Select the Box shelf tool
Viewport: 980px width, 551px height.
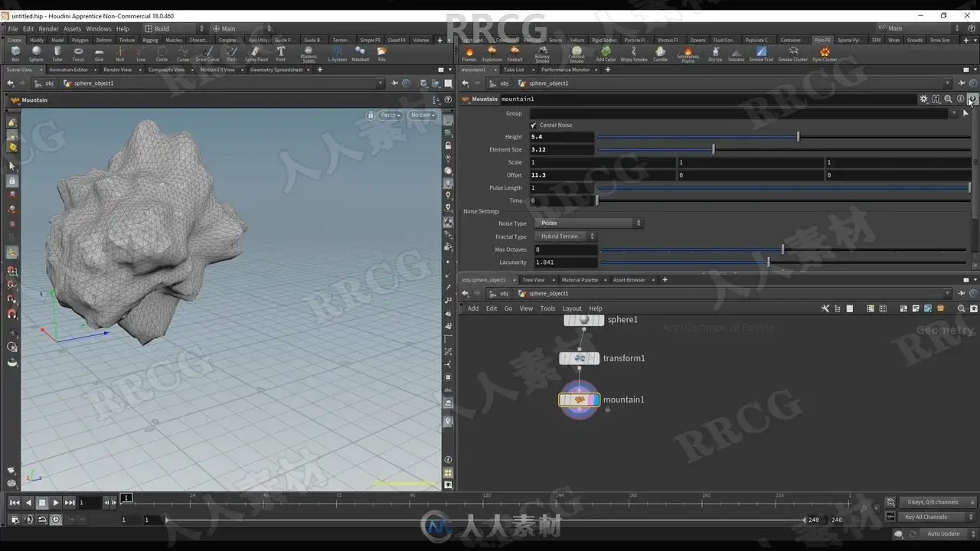[15, 54]
